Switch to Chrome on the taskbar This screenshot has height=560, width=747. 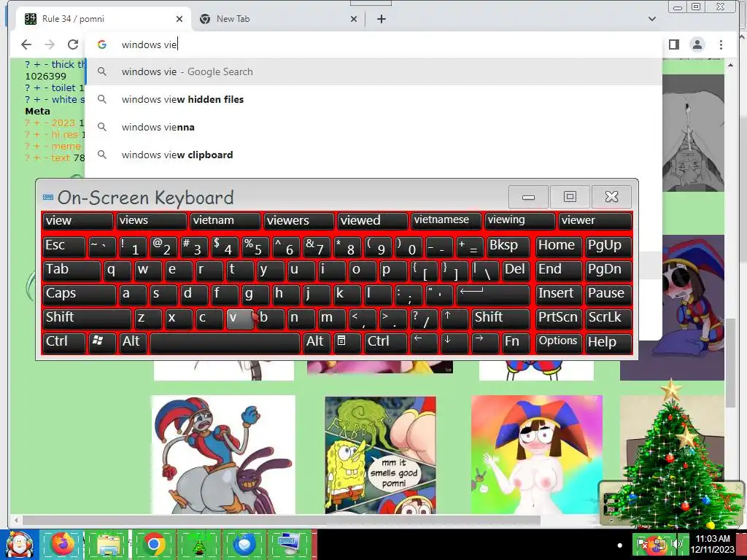point(153,544)
